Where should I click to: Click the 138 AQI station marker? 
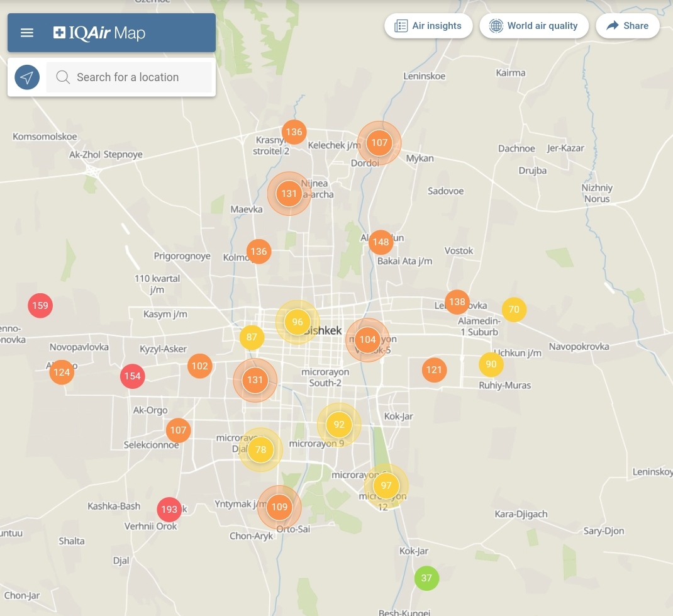point(457,302)
